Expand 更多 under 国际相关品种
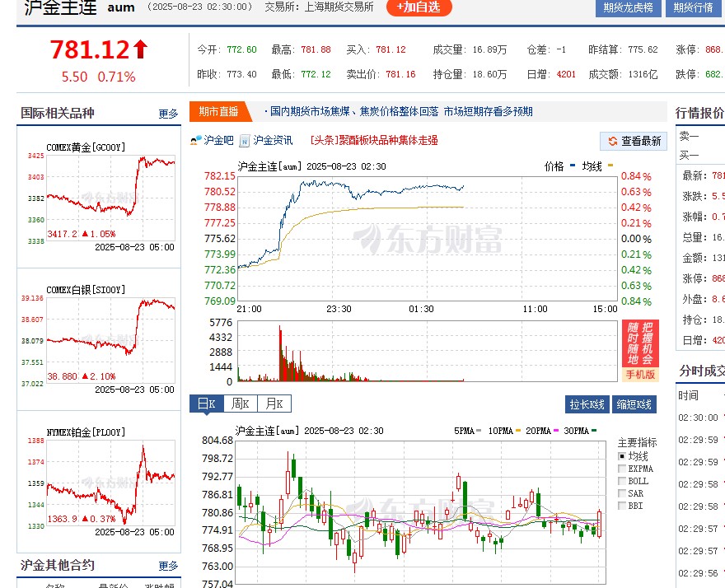The width and height of the screenshot is (725, 588). pyautogui.click(x=168, y=114)
